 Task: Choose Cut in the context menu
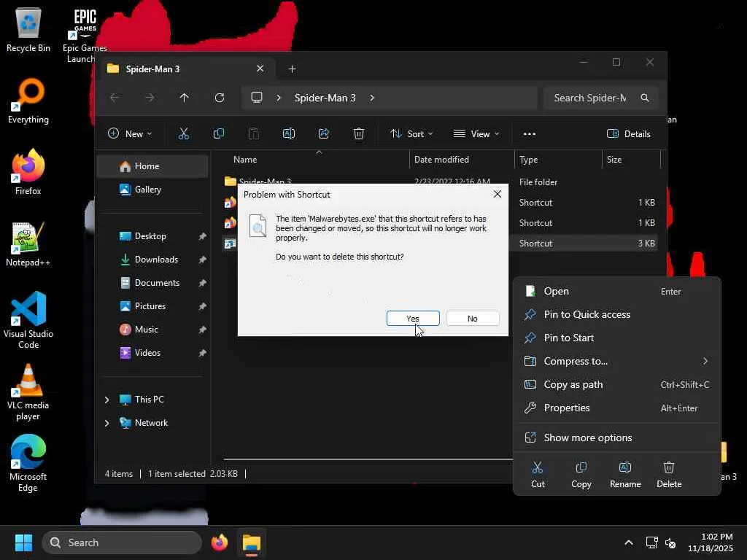(538, 475)
